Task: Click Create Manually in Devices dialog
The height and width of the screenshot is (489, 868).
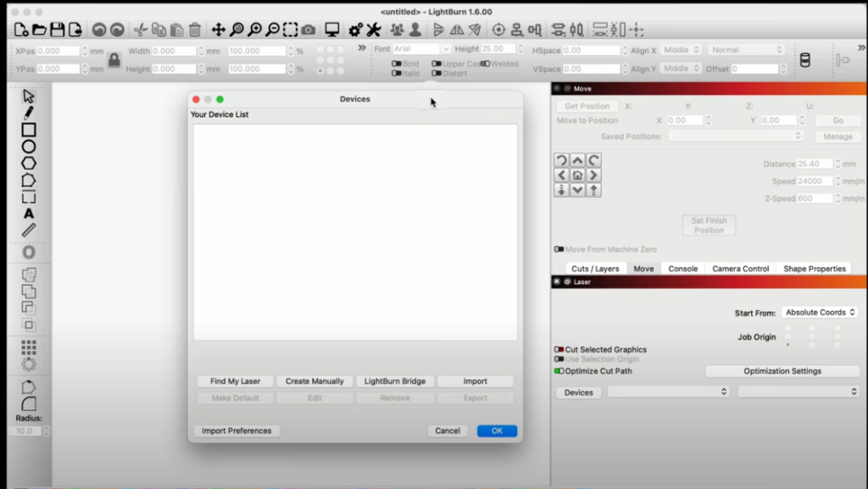Action: pyautogui.click(x=314, y=381)
